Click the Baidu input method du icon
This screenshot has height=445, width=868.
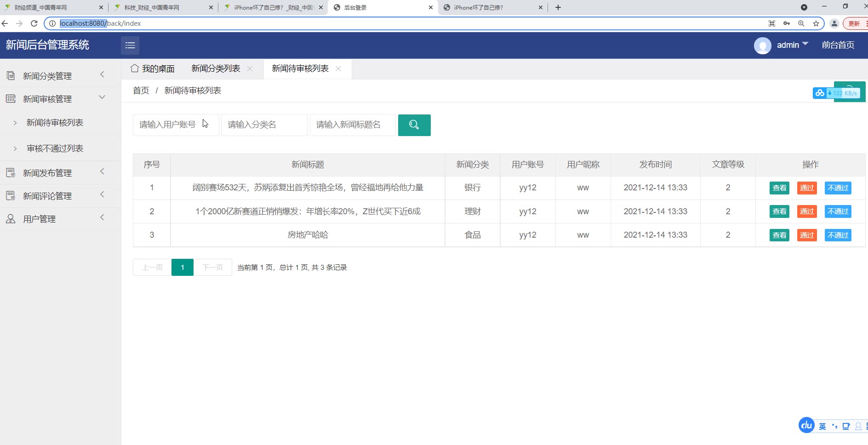click(807, 425)
